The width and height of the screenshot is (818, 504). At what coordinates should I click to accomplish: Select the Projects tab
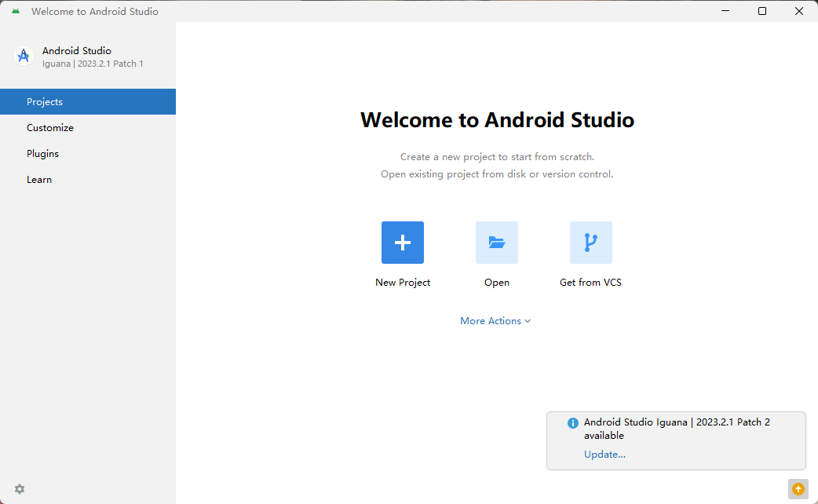(x=88, y=102)
